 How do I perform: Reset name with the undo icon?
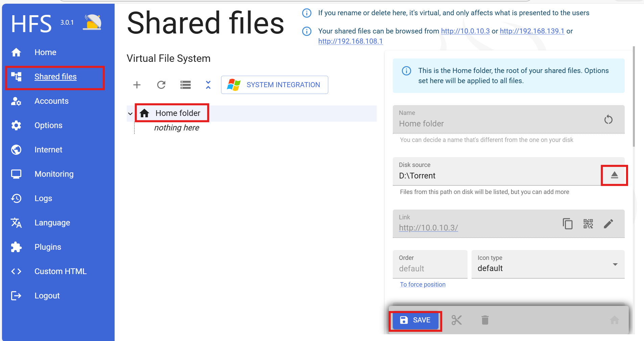click(608, 120)
